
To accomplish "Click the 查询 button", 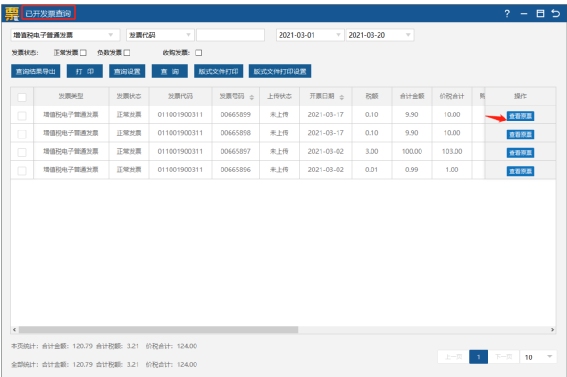I will pos(170,71).
